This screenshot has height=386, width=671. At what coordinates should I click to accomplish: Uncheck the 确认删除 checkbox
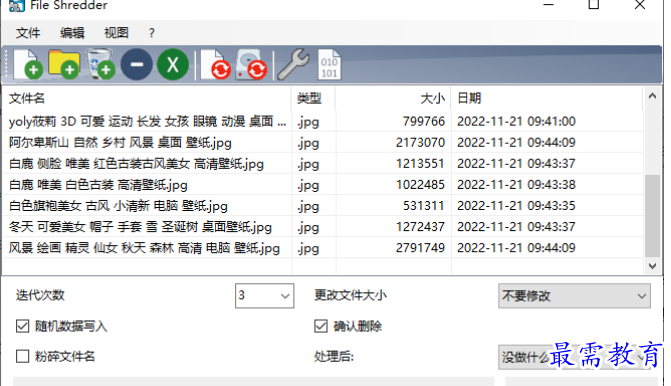(x=321, y=326)
